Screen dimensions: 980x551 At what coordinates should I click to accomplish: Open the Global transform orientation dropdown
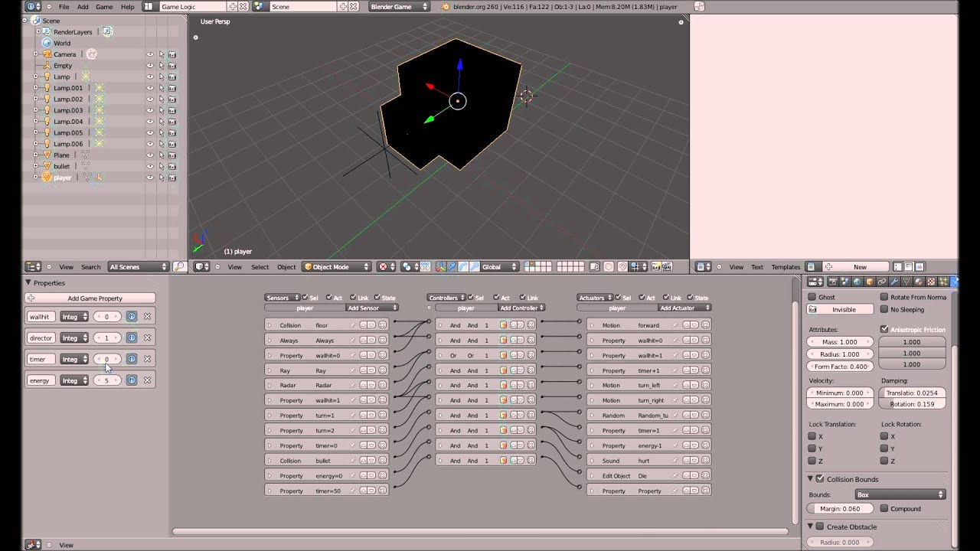point(499,267)
